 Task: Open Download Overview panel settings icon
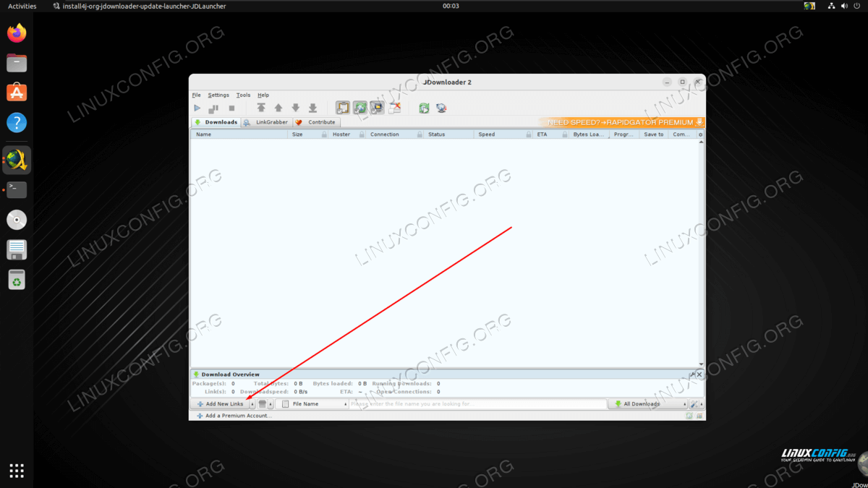click(x=692, y=374)
